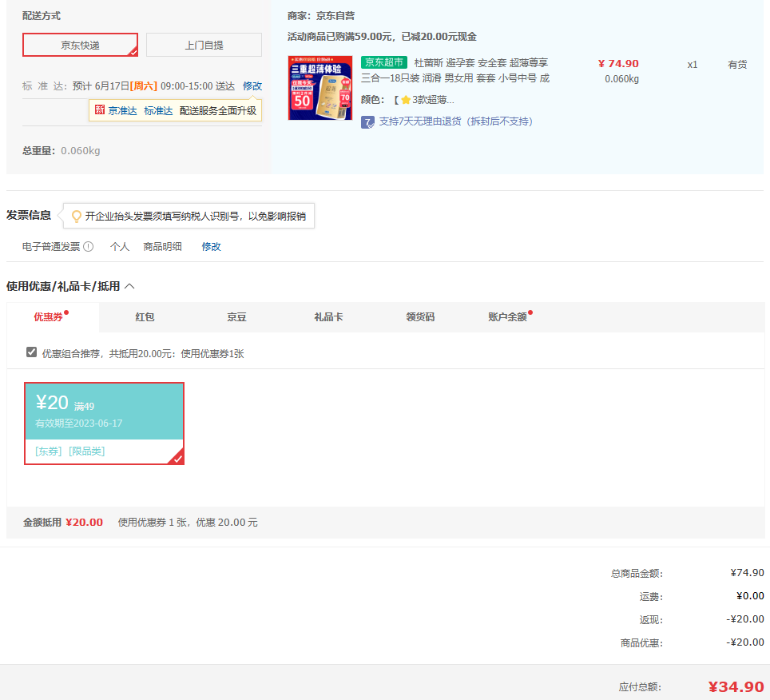Switch to the 礼品卡 tab
The image size is (770, 700).
pos(328,317)
